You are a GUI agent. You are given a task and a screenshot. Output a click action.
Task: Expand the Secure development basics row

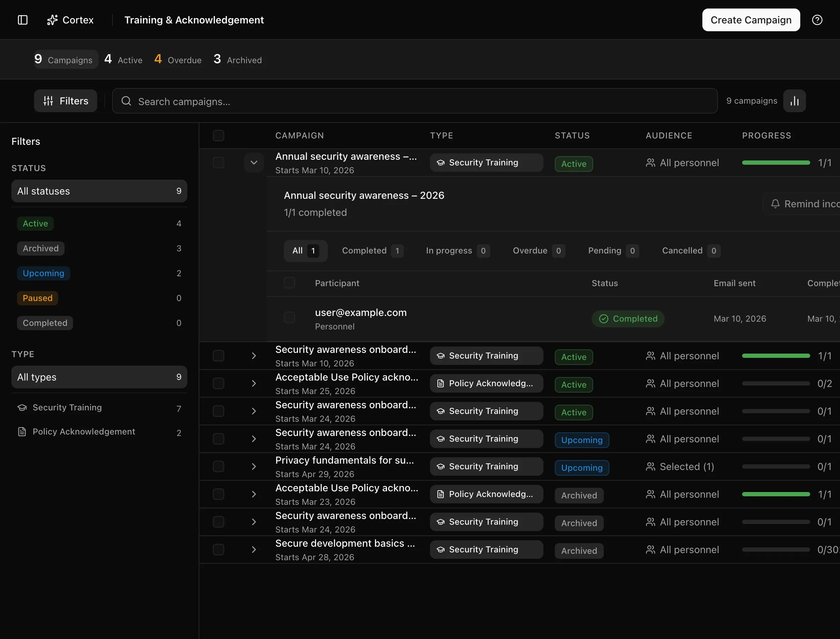(x=254, y=550)
